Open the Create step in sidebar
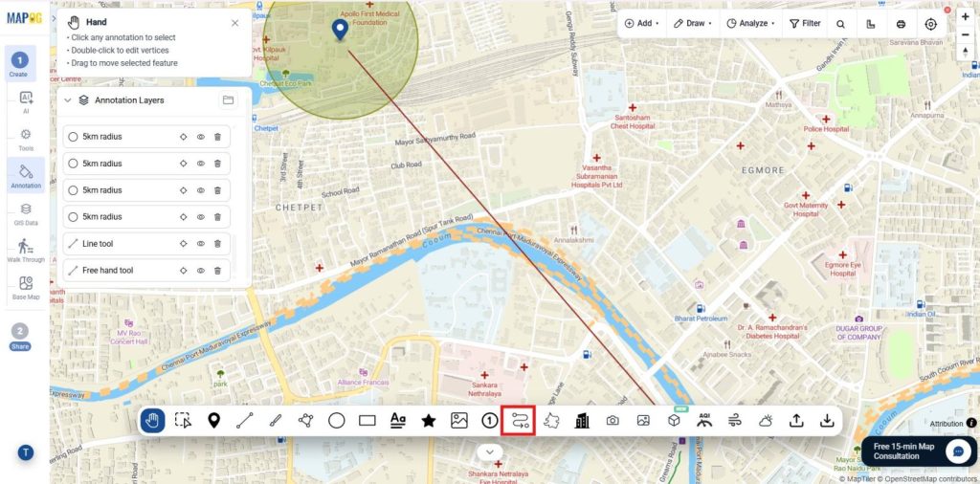980x484 pixels. tap(19, 64)
